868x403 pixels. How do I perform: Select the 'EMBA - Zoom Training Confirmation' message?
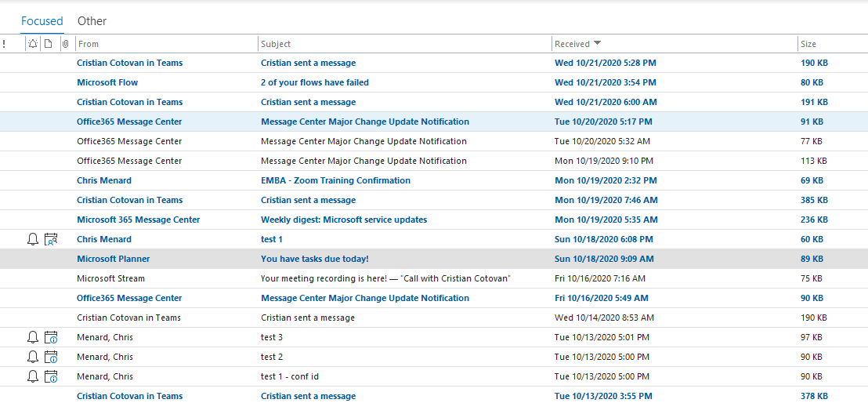click(x=335, y=180)
